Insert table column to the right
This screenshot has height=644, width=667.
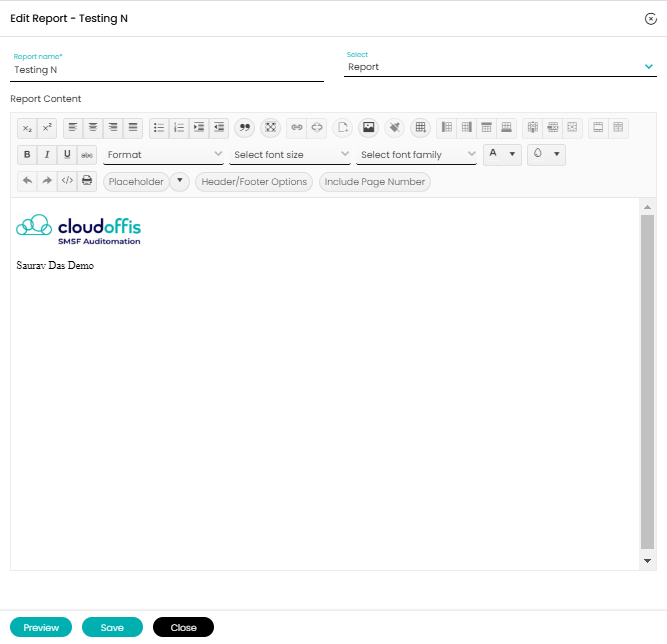click(x=467, y=128)
